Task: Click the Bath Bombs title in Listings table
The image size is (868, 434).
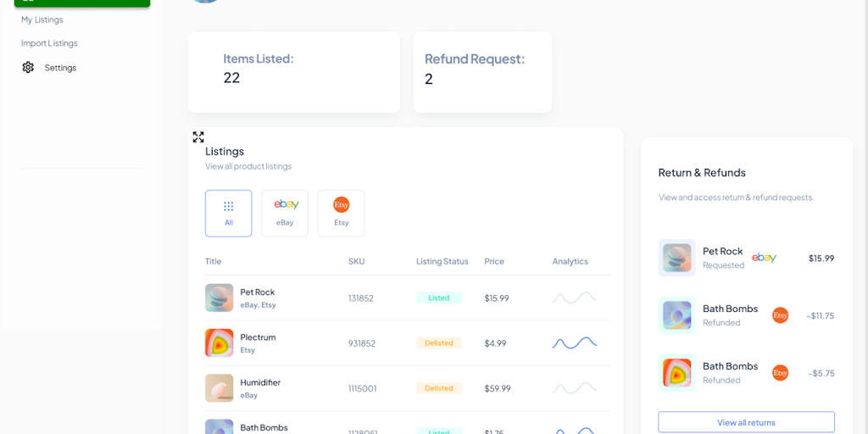Action: click(264, 427)
